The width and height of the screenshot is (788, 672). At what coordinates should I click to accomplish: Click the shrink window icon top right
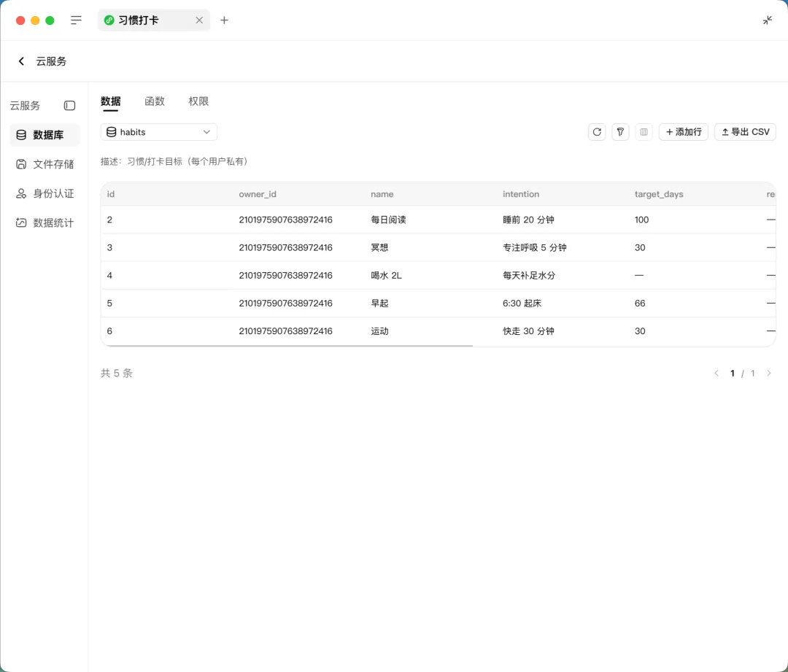[767, 20]
